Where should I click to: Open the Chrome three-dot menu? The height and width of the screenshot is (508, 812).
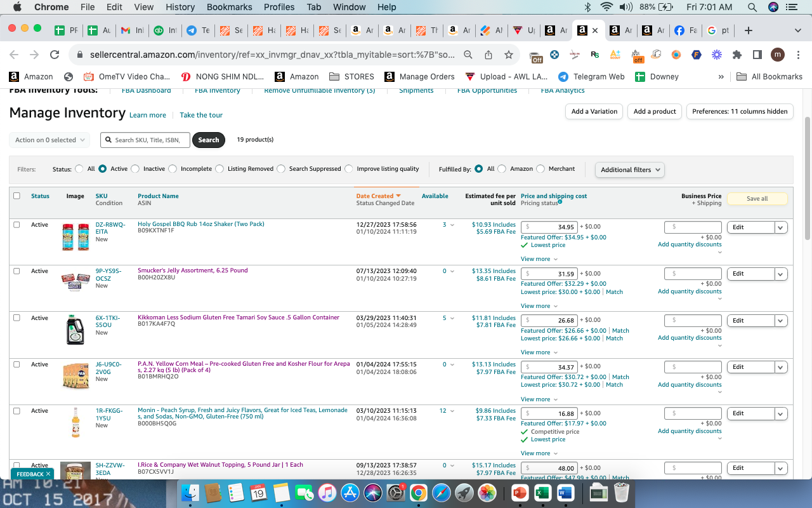pos(797,55)
